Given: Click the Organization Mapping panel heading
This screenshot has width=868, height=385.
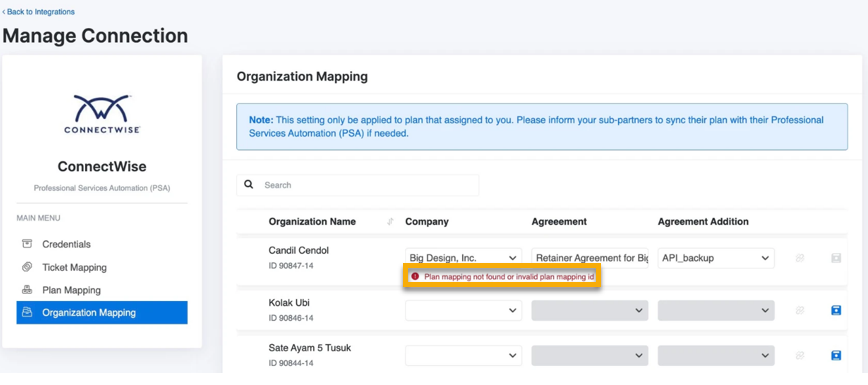Looking at the screenshot, I should pyautogui.click(x=302, y=76).
